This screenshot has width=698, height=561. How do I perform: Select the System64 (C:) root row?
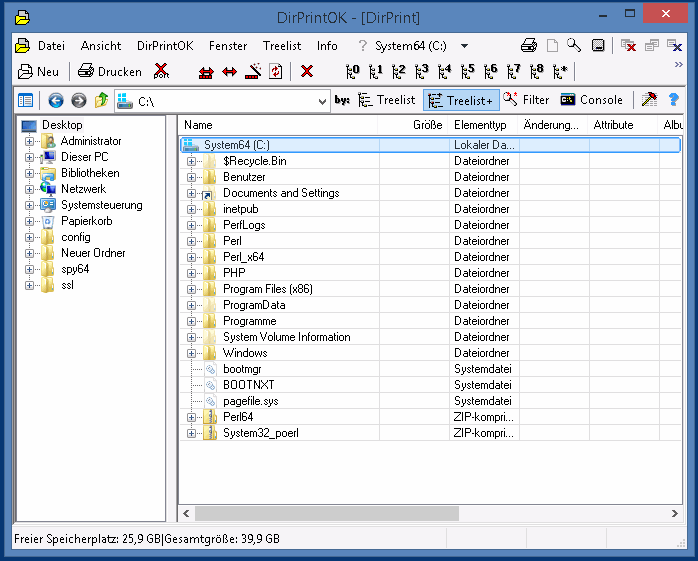click(430, 145)
